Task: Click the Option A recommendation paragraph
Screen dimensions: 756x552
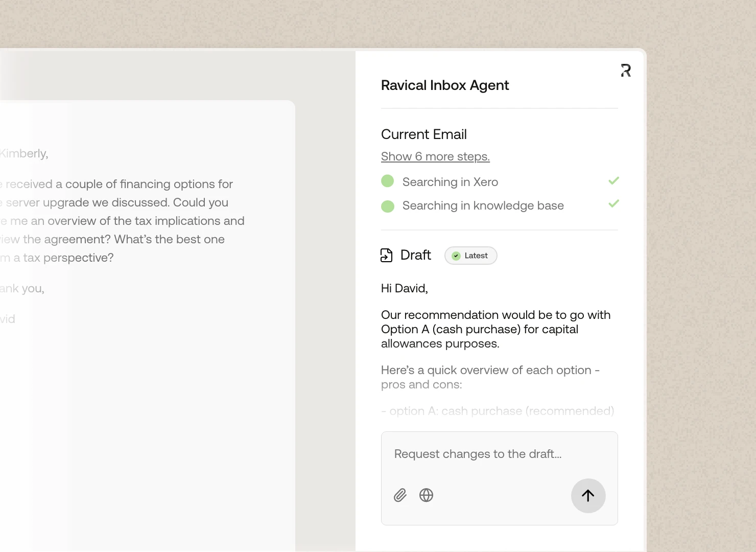Action: click(496, 329)
